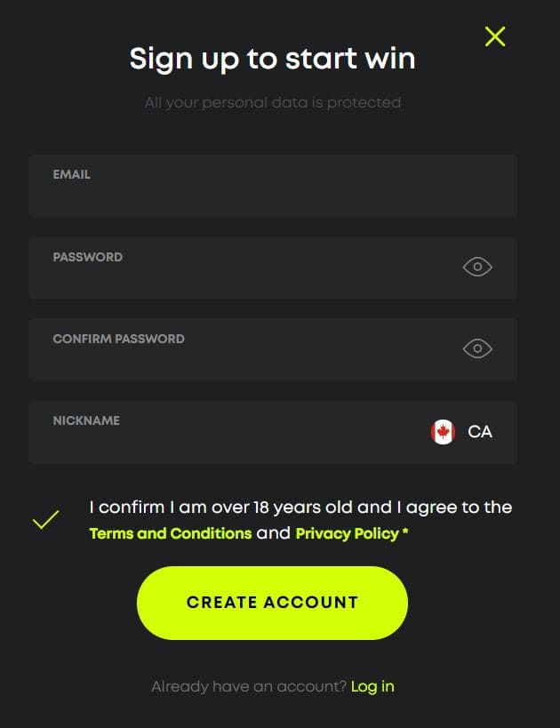560x728 pixels.
Task: Close the sign up dialog
Action: pos(495,36)
